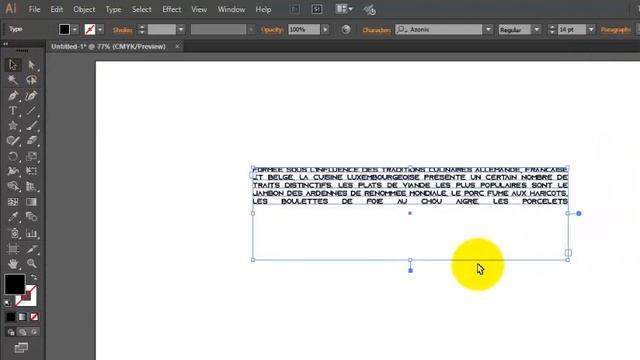Switch to the Untitled-1 document tab

pos(109,47)
